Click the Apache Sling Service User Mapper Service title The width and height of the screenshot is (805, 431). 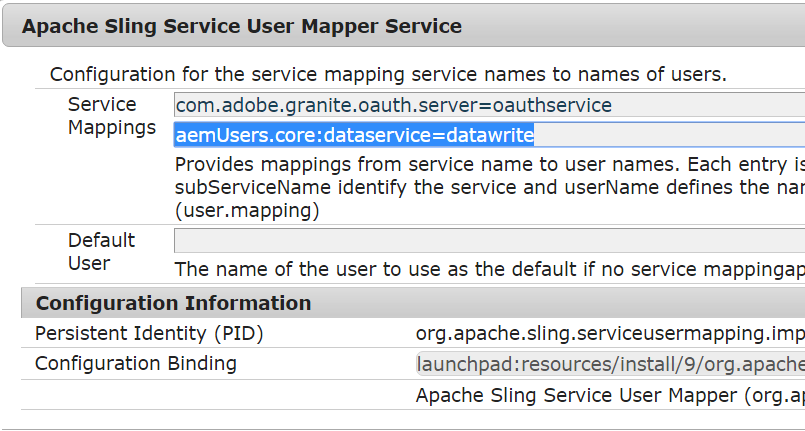[242, 26]
